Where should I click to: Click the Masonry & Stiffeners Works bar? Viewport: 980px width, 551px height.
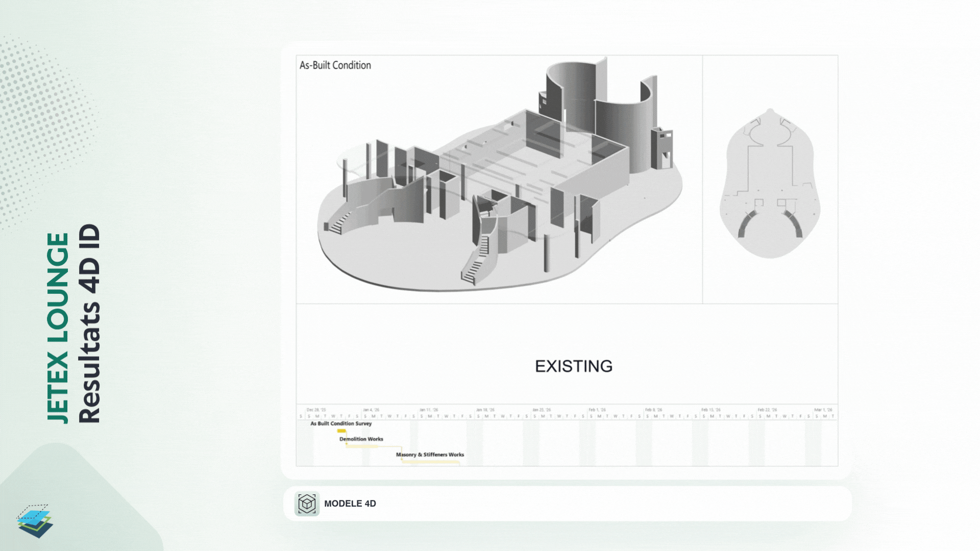point(431,462)
